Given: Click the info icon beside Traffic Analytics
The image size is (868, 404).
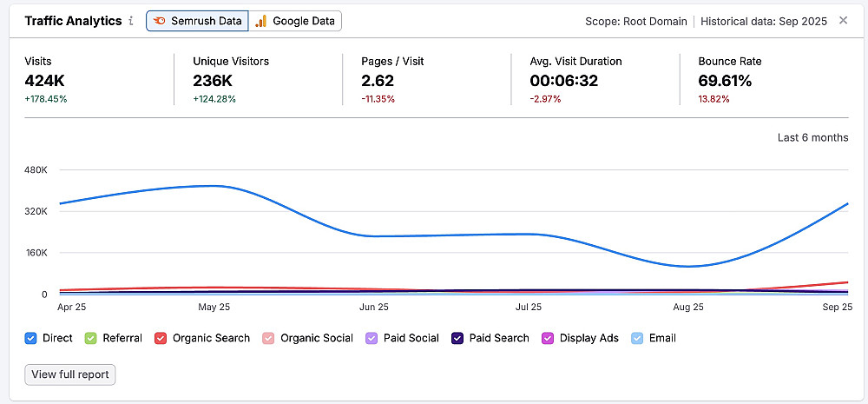Looking at the screenshot, I should point(131,21).
